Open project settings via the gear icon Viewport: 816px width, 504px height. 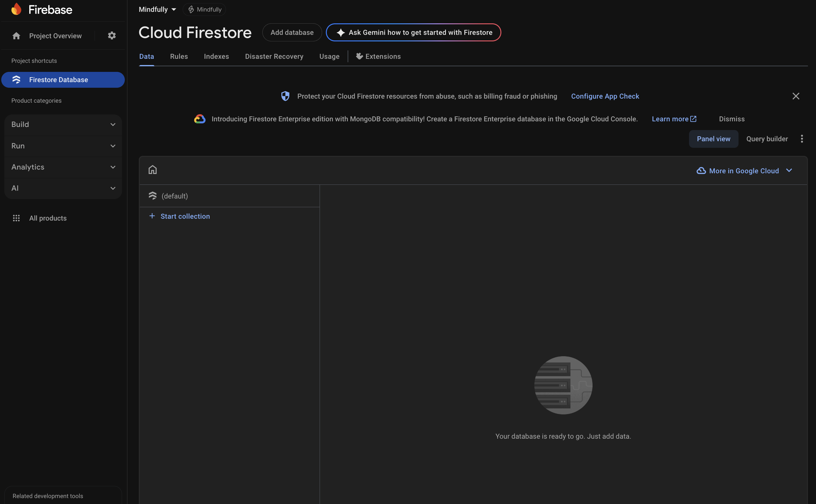112,36
